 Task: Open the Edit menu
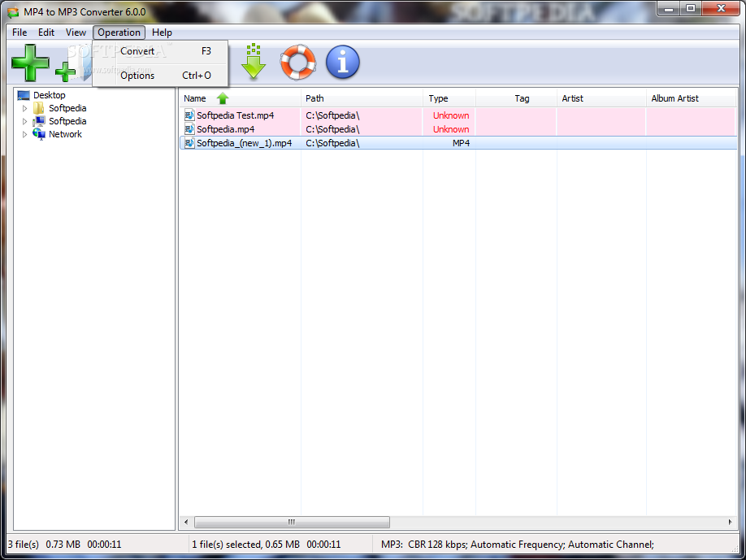(46, 33)
